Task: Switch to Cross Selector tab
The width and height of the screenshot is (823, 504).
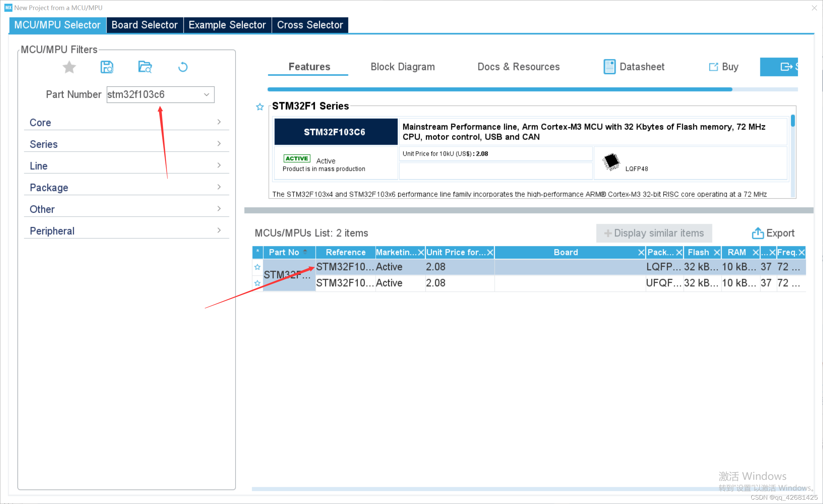Action: 310,25
